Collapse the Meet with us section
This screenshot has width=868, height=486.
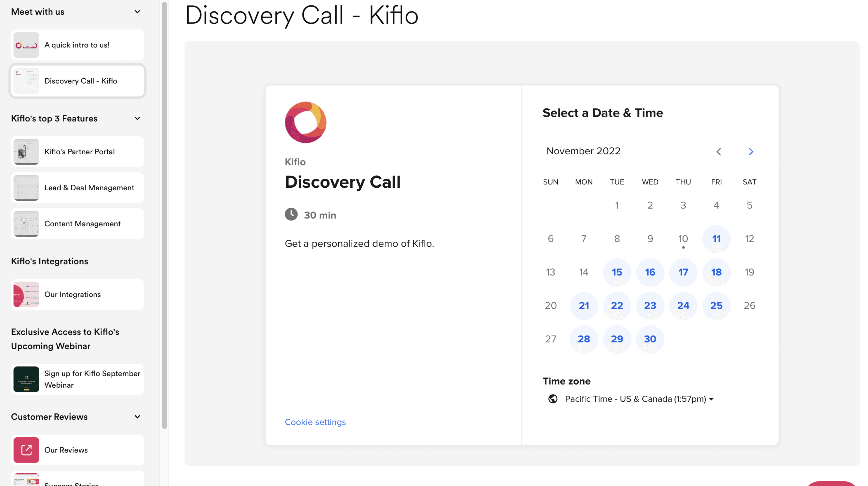137,12
